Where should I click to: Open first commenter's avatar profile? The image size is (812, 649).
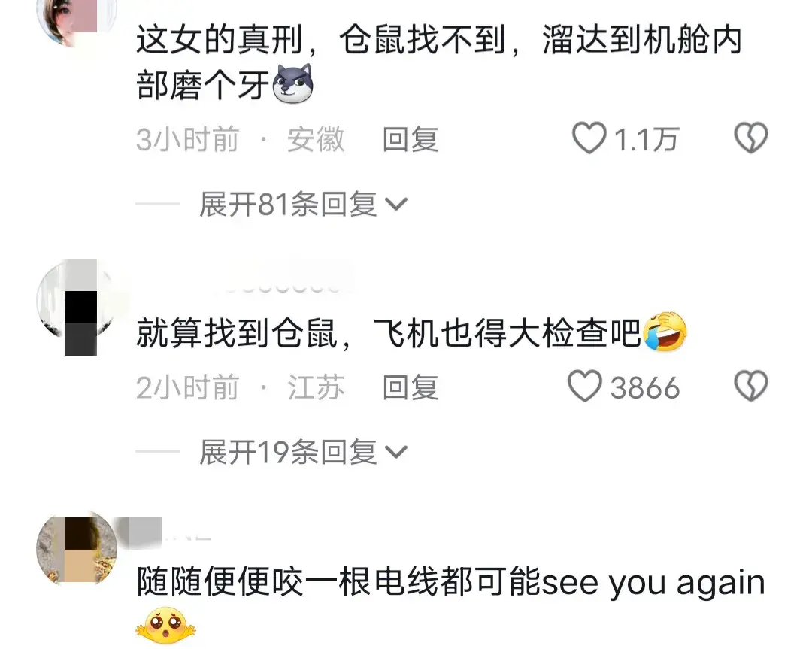coord(76,20)
